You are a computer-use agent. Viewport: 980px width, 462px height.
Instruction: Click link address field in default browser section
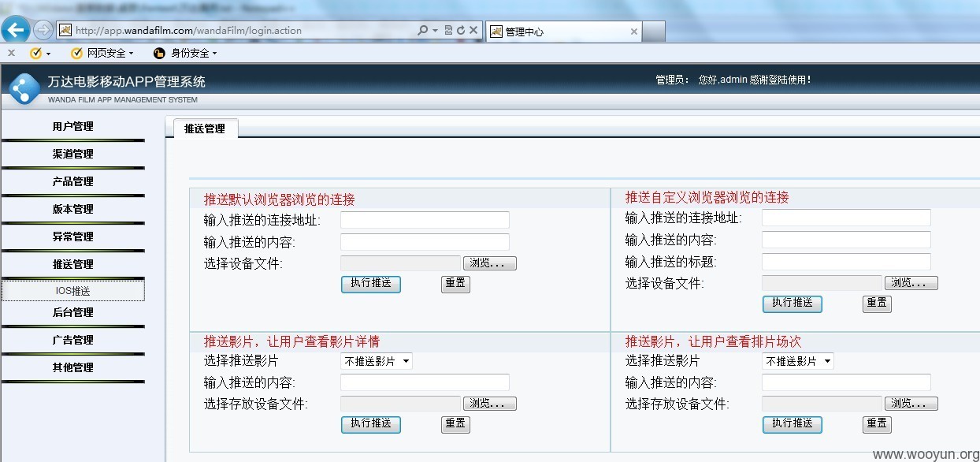pyautogui.click(x=425, y=220)
